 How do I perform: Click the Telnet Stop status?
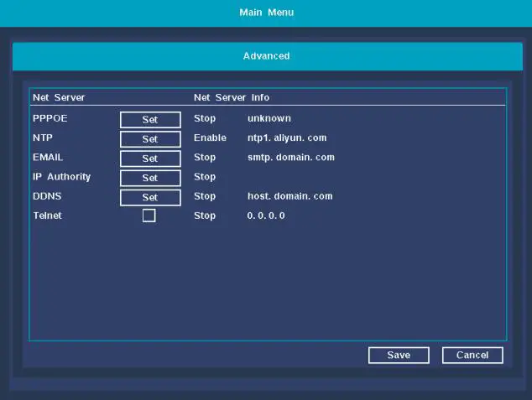[205, 216]
